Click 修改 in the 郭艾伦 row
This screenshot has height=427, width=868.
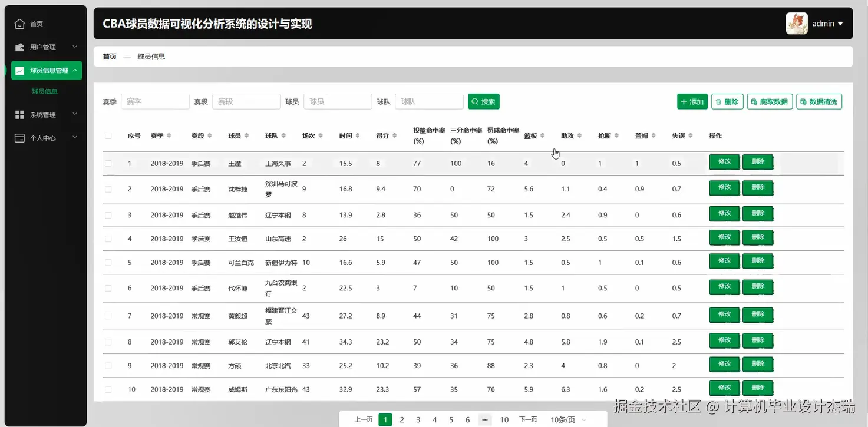(x=724, y=341)
